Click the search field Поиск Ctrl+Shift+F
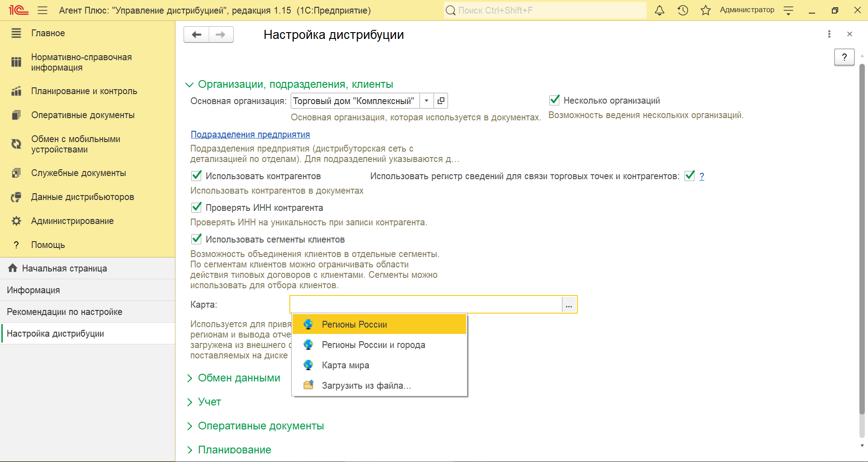The width and height of the screenshot is (868, 462). click(545, 10)
